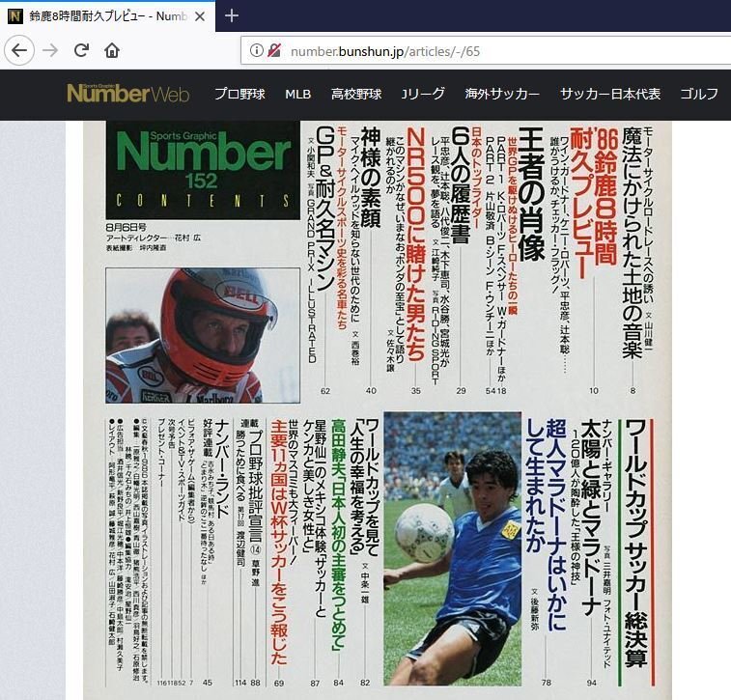Click the tracking protection shield icon
731x700 pixels.
coord(274,50)
